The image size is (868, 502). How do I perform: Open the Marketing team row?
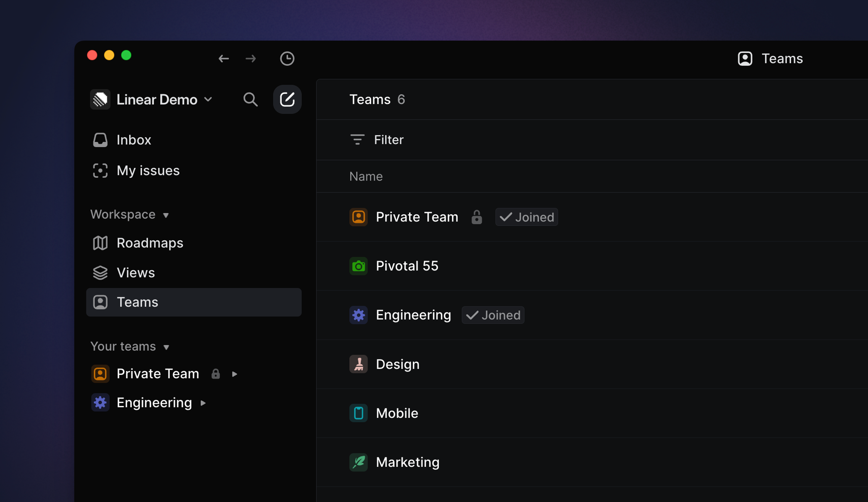pos(592,463)
